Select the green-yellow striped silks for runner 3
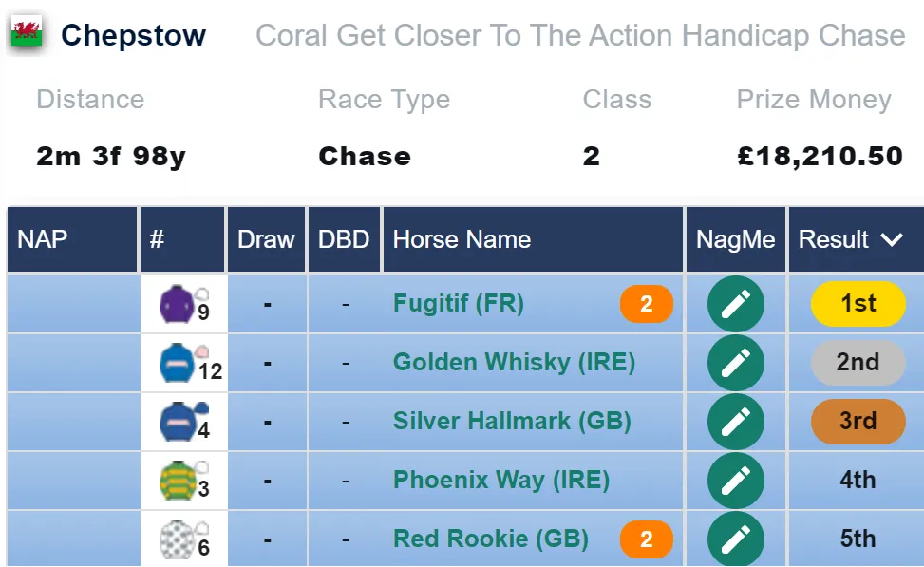 coord(177,481)
